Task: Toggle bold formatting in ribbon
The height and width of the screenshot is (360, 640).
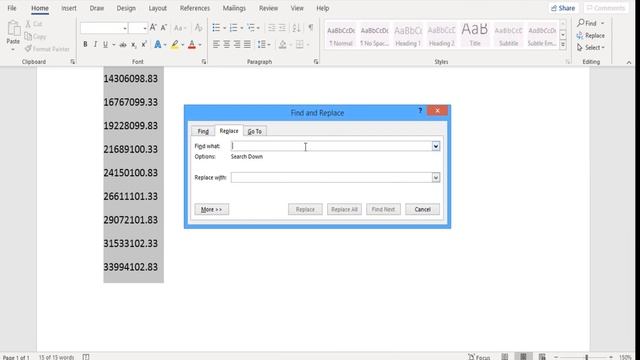Action: (x=85, y=44)
